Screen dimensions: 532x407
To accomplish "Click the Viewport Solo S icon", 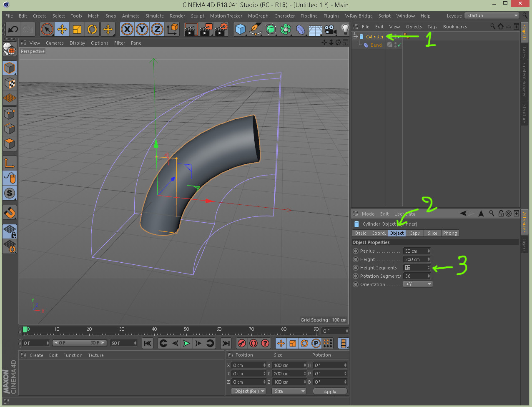I will coord(10,193).
